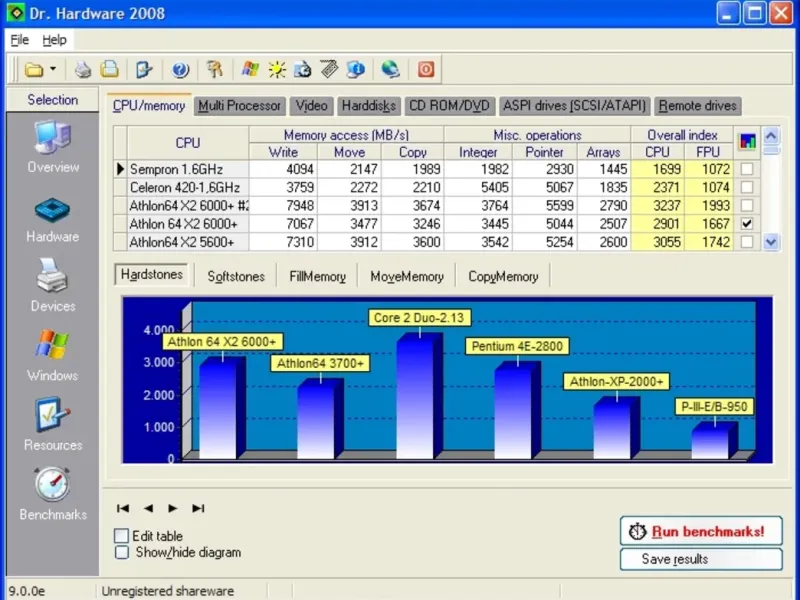This screenshot has height=600, width=800.
Task: Click the FPU column header
Action: pos(708,152)
